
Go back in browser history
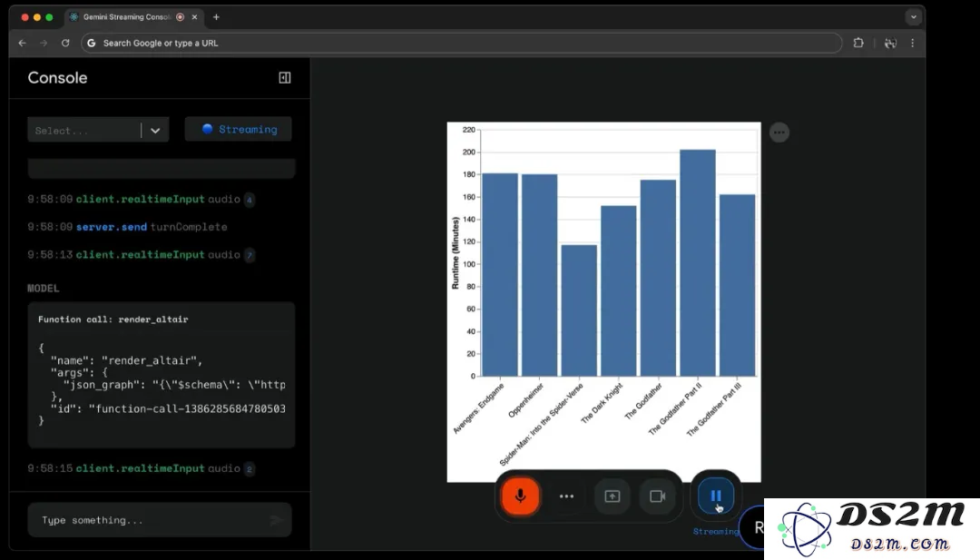23,44
